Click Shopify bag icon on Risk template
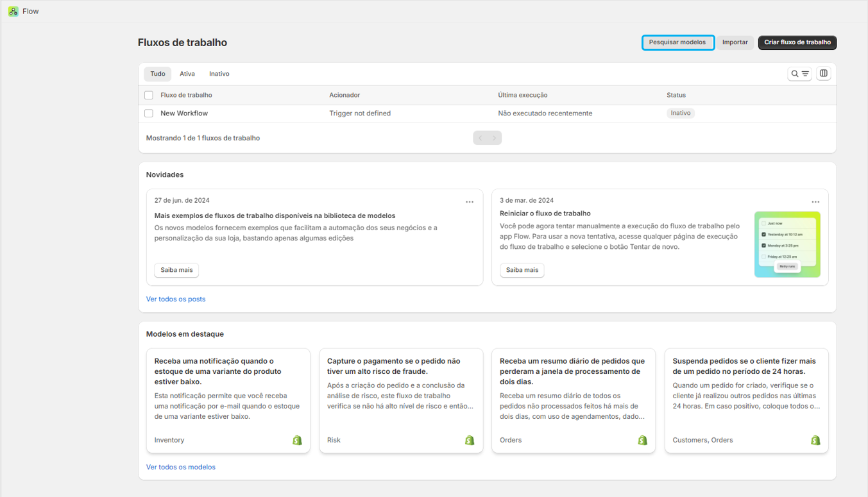Screen dimensions: 868x497 pos(470,440)
